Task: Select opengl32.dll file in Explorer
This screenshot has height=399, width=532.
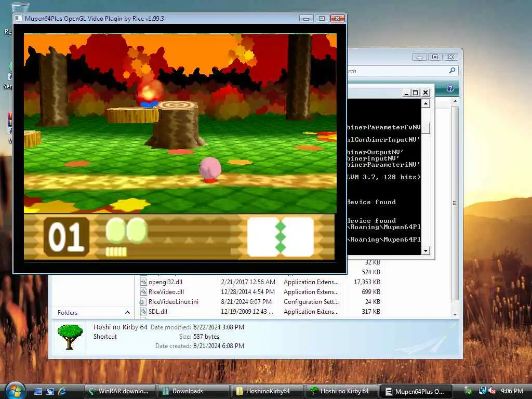Action: click(165, 282)
